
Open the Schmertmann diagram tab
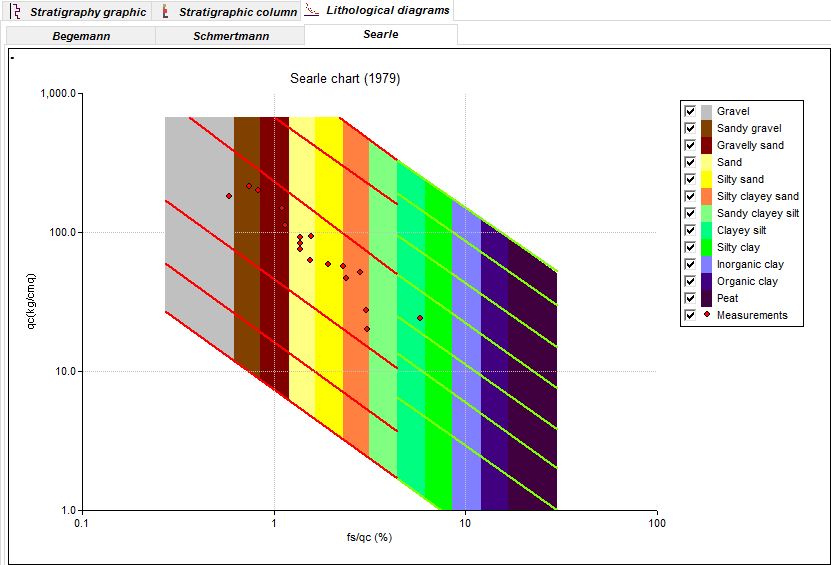pyautogui.click(x=230, y=35)
